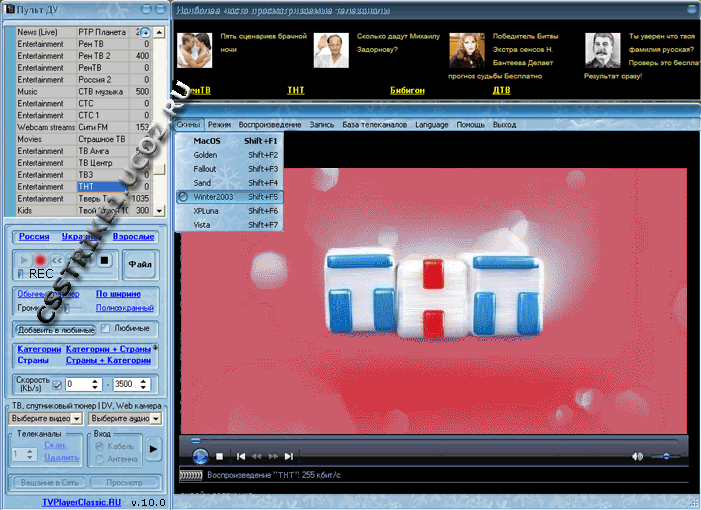Start recording with the red REC button
The image size is (701, 510).
click(x=41, y=260)
